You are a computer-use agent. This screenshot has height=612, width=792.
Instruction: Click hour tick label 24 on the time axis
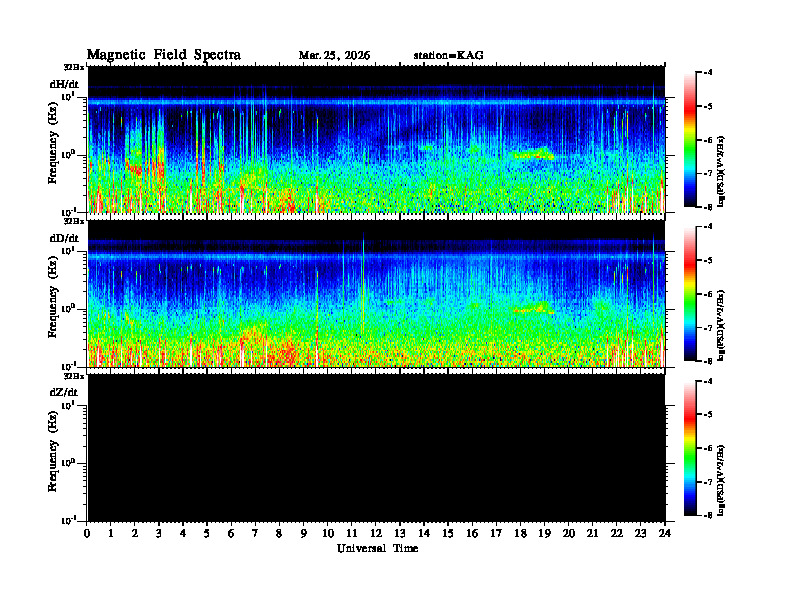[x=664, y=534]
